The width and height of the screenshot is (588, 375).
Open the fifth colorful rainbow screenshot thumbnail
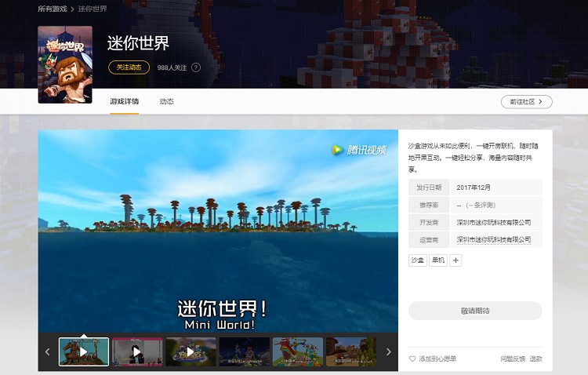coord(298,351)
